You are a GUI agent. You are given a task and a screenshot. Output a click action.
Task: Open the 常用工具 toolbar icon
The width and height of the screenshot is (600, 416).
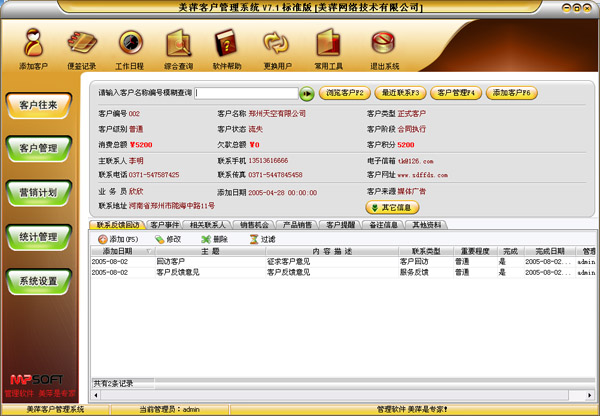327,44
